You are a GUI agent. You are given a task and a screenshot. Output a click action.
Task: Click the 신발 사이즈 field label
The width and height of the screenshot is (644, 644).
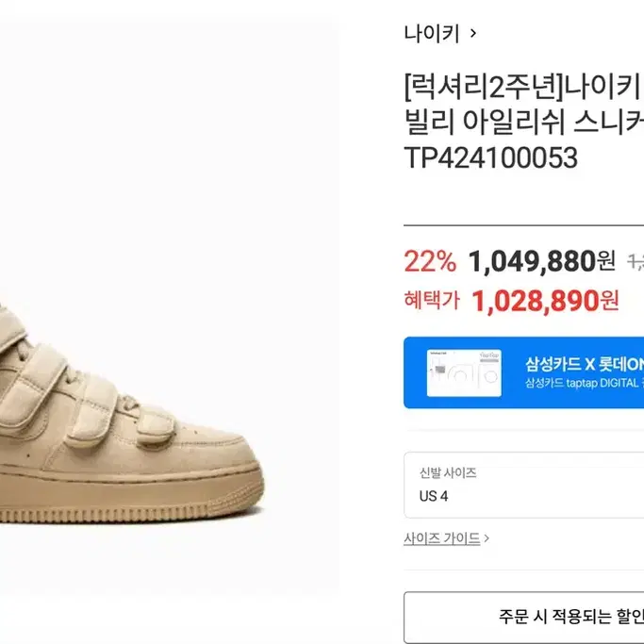click(x=448, y=472)
